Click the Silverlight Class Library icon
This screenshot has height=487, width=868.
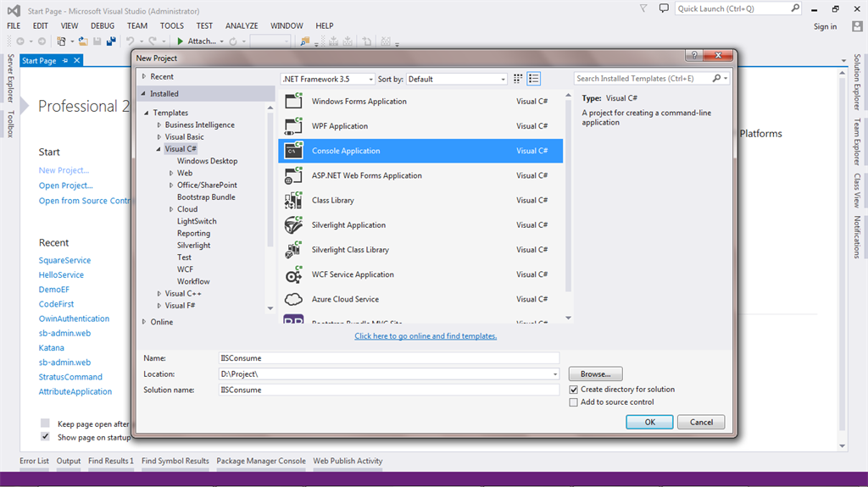(x=293, y=250)
